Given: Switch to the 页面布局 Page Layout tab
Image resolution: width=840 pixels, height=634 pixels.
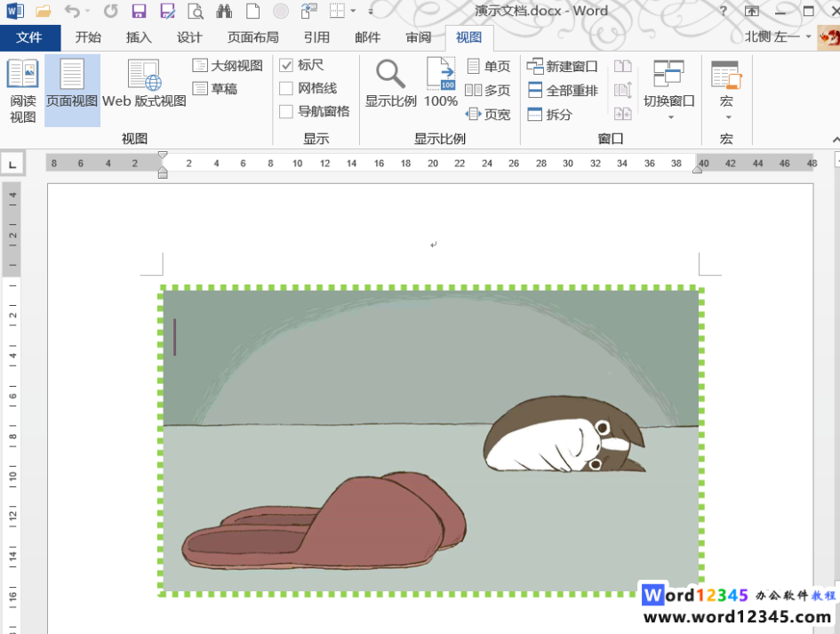Looking at the screenshot, I should tap(252, 37).
